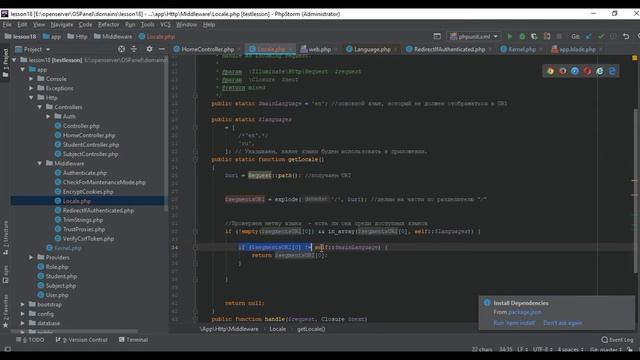640x360 pixels.
Task: Select Authenticate.php in project tree
Action: [84, 173]
